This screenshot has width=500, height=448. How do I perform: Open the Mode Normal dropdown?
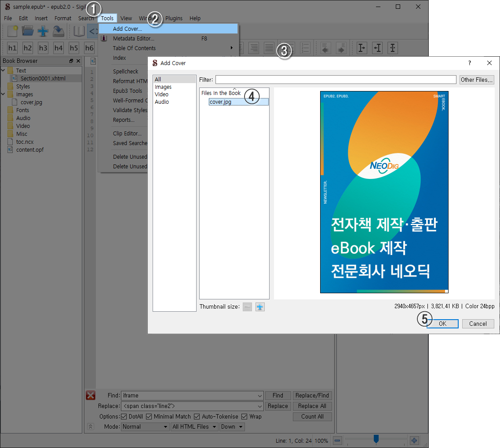point(145,426)
